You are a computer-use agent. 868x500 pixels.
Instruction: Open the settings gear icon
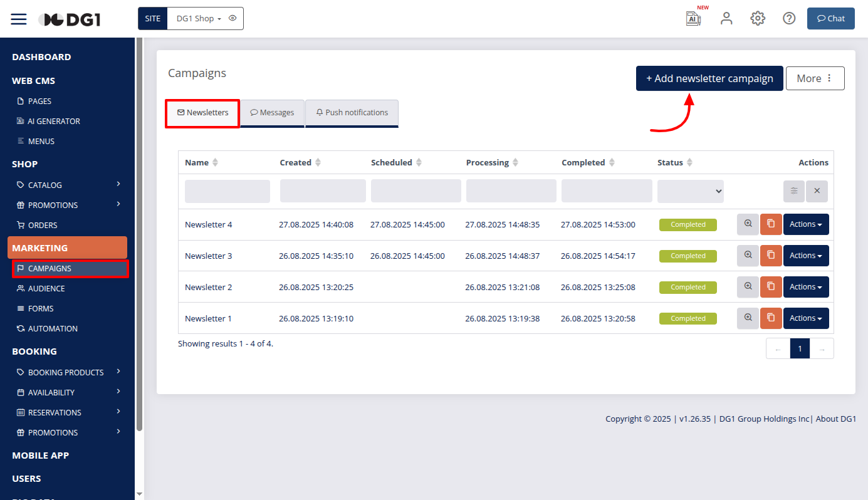[x=758, y=18]
